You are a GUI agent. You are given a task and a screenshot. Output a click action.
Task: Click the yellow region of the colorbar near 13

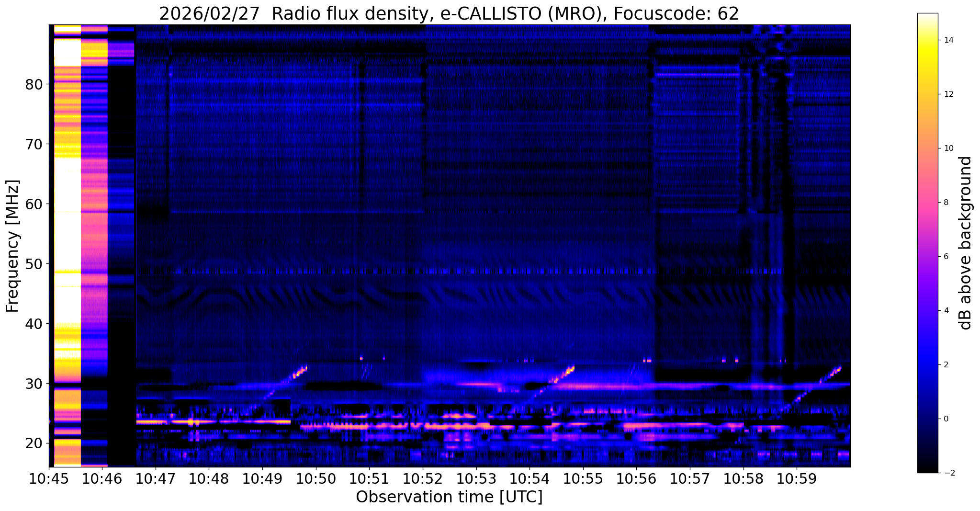[x=927, y=67]
